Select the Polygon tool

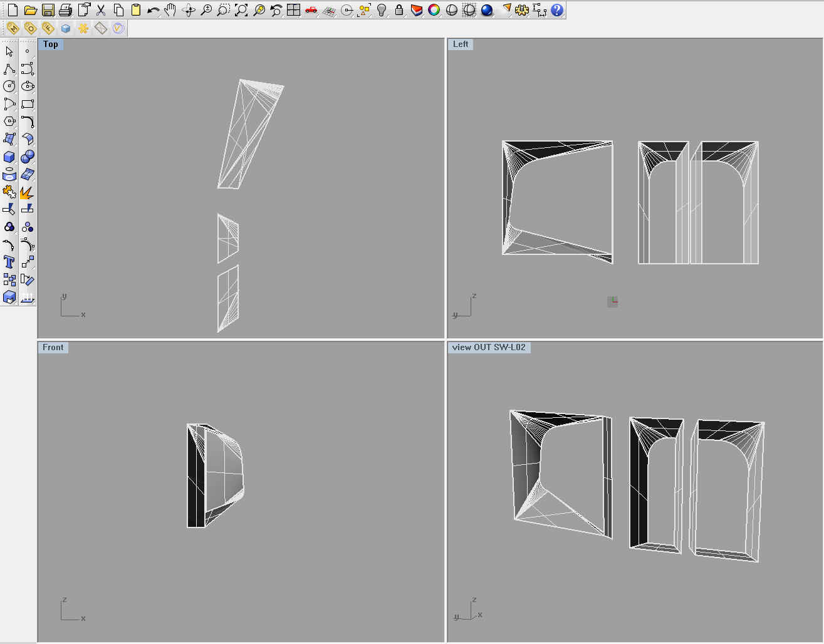tap(9, 122)
